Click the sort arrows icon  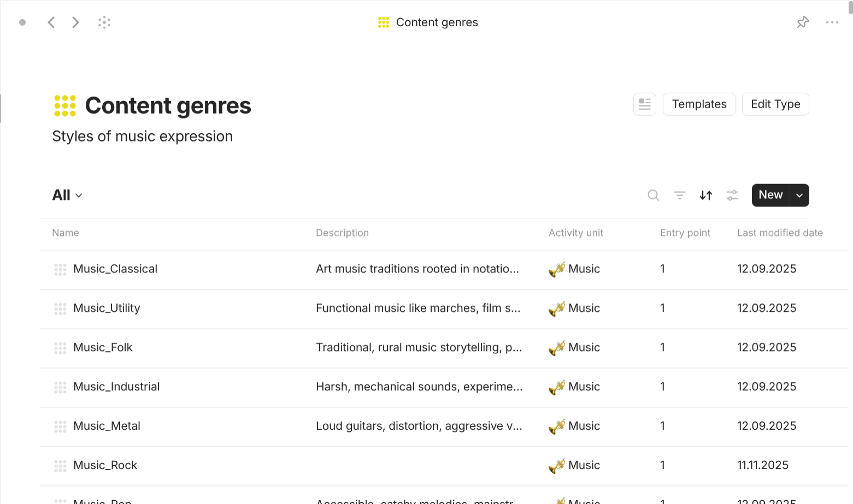(x=705, y=195)
